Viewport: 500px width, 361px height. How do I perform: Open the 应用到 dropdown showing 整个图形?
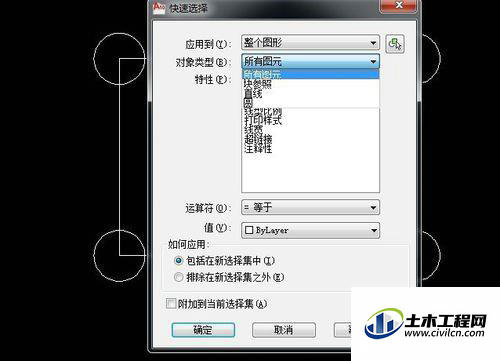[x=310, y=43]
